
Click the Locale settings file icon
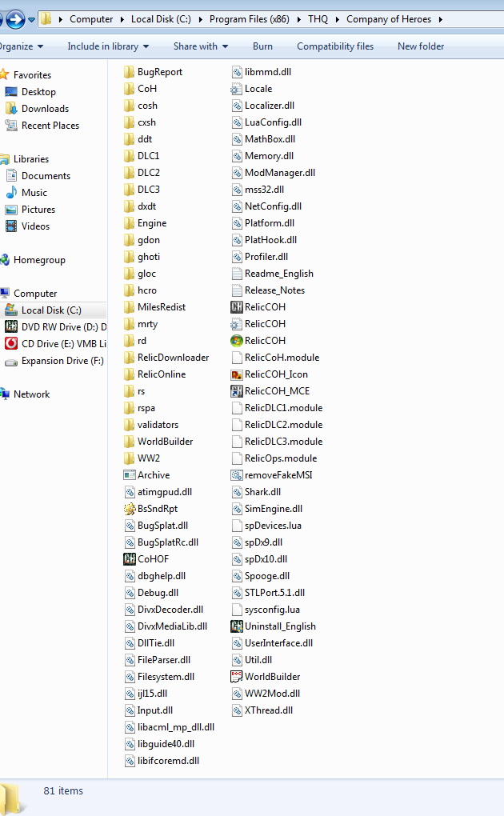pos(236,89)
